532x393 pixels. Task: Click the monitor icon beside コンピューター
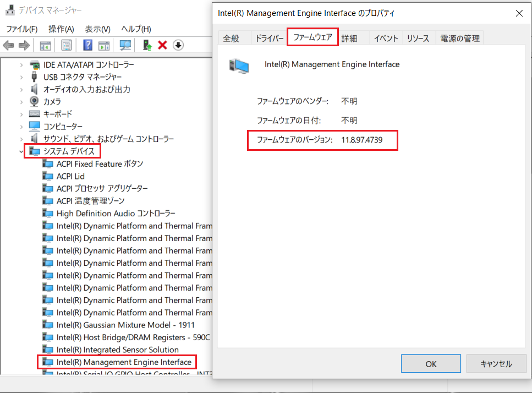[35, 126]
